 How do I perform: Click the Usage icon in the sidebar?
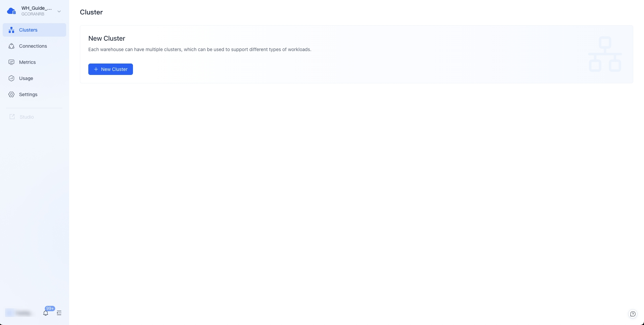click(11, 78)
